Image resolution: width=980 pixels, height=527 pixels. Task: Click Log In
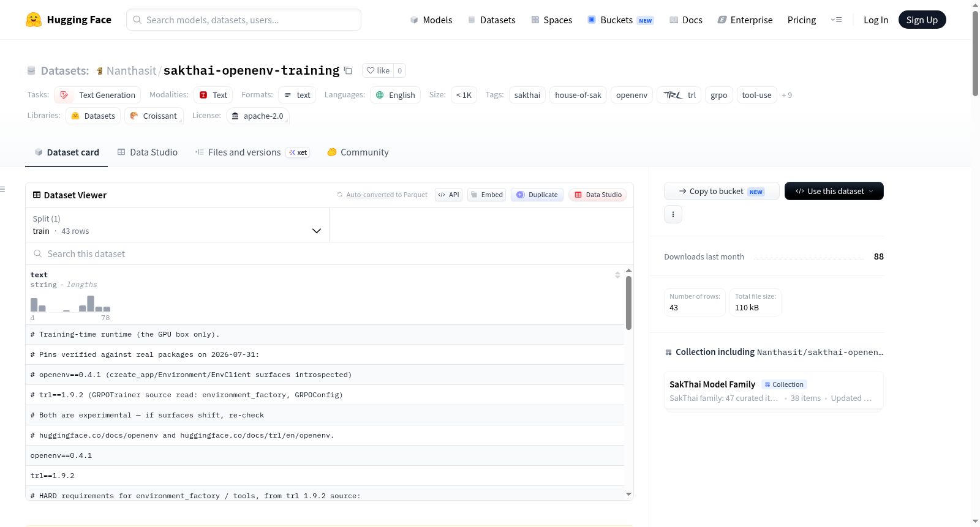coord(876,20)
